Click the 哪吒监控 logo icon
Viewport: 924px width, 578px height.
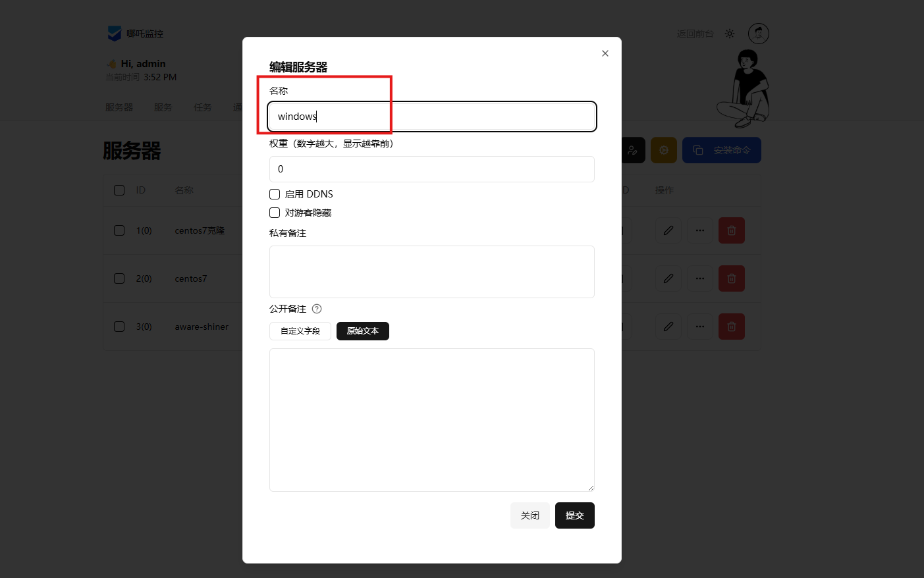pyautogui.click(x=115, y=34)
